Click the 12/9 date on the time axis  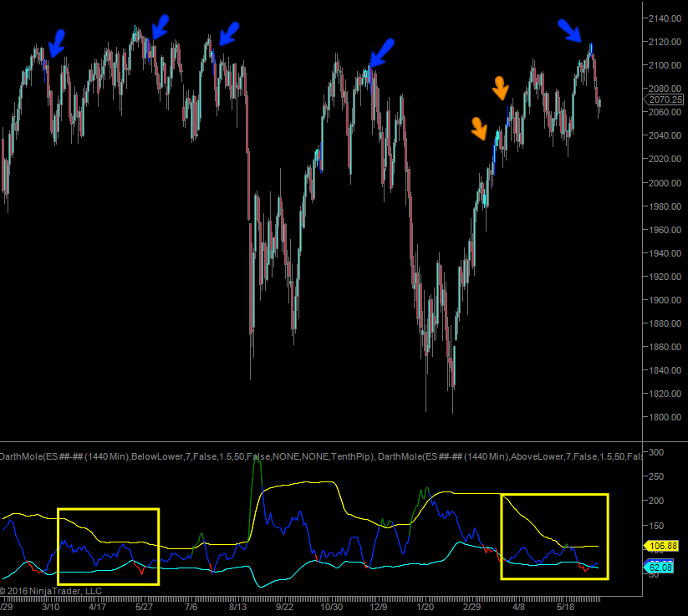coord(379,608)
